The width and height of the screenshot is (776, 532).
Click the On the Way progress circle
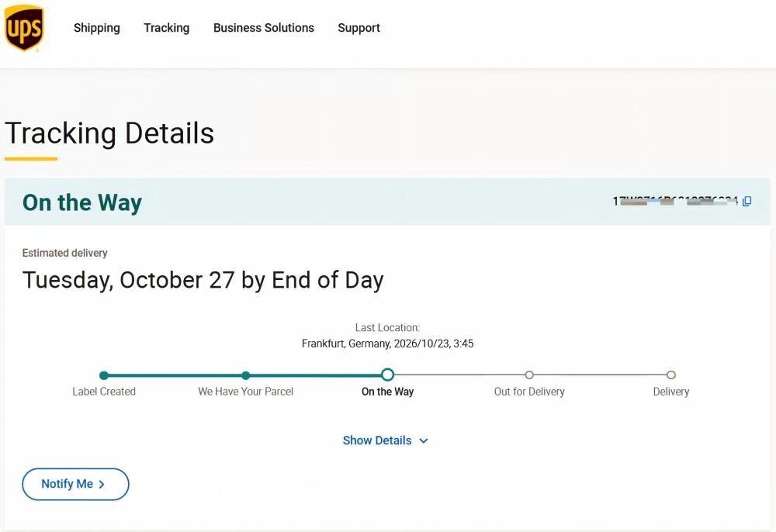(387, 375)
